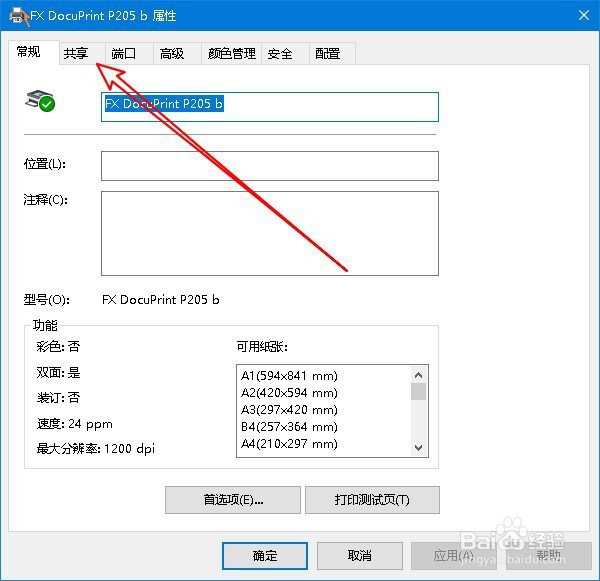
Task: Click the 可用纸张 label
Action: coord(262,347)
